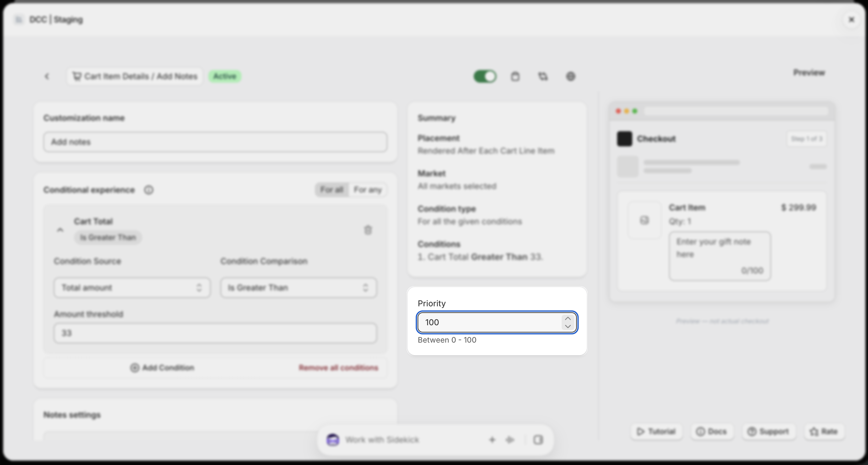This screenshot has width=868, height=465.
Task: Click the 'Preview' heading text
Action: [x=809, y=73]
